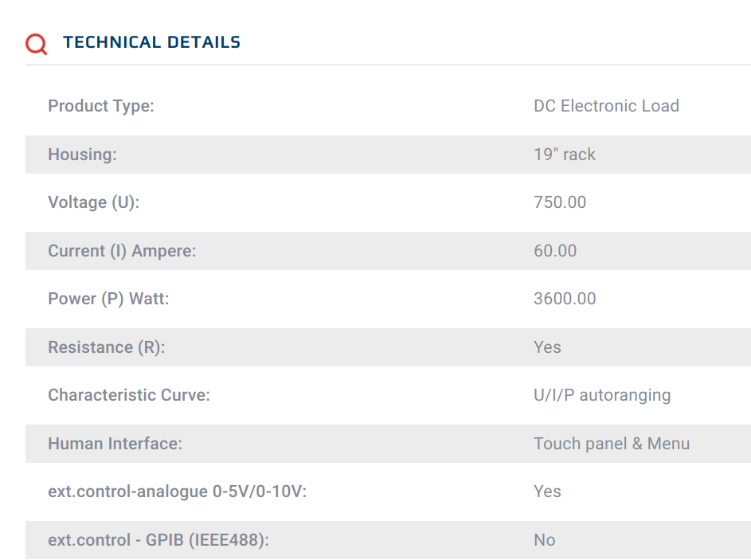The image size is (751, 560).
Task: Click the Voltage (U) label
Action: pyautogui.click(x=94, y=202)
